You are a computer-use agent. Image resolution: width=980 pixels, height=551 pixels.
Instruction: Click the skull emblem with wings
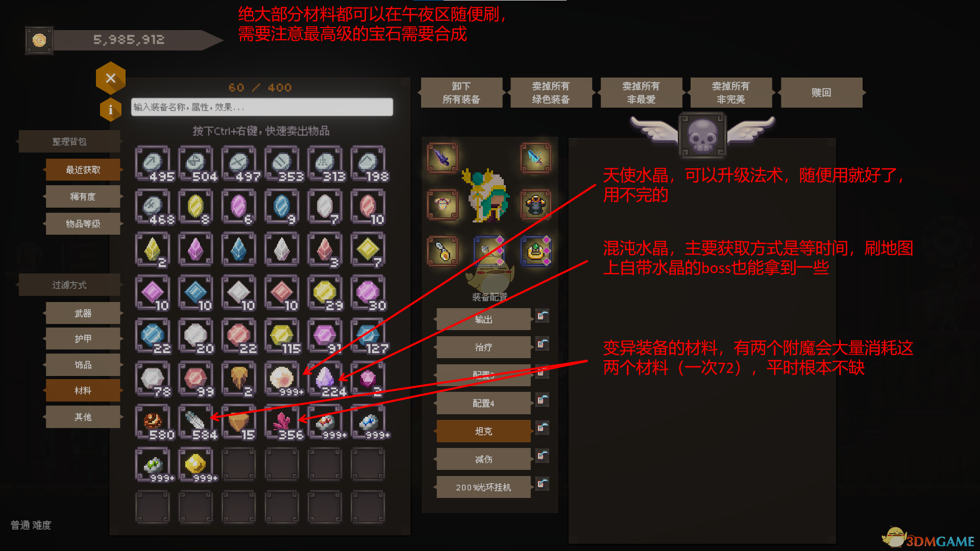[x=702, y=136]
